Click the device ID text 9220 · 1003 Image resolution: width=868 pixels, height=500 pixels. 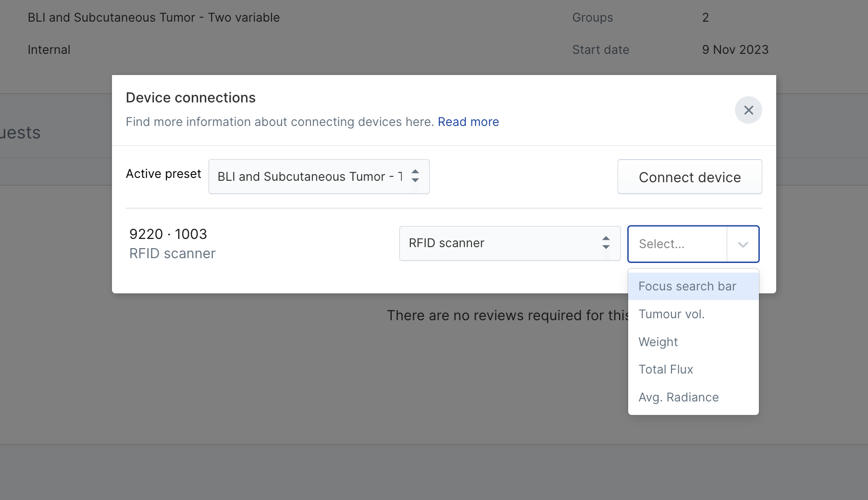pos(168,234)
